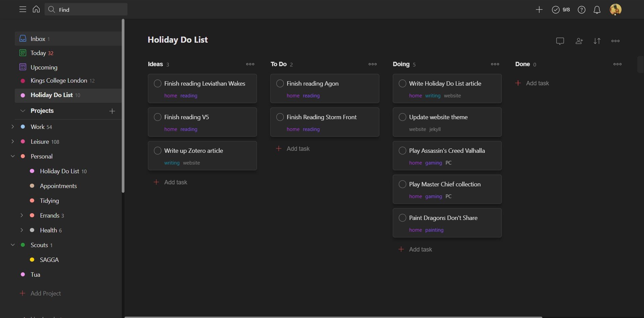The image size is (644, 318).
Task: Click writing label on Holiday article task
Action: click(x=433, y=96)
